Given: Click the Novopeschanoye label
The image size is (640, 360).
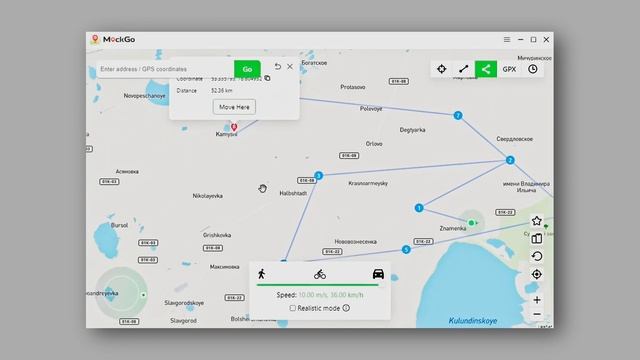Looking at the screenshot, I should (144, 96).
